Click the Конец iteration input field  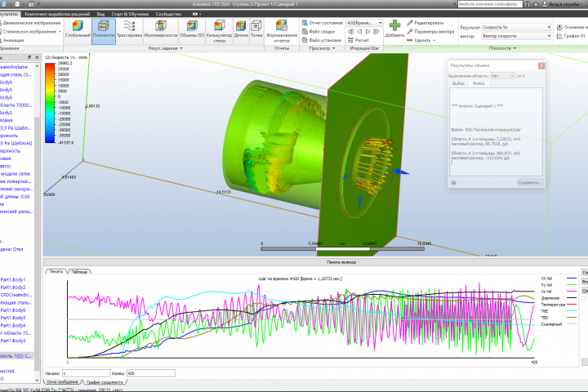tap(151, 373)
